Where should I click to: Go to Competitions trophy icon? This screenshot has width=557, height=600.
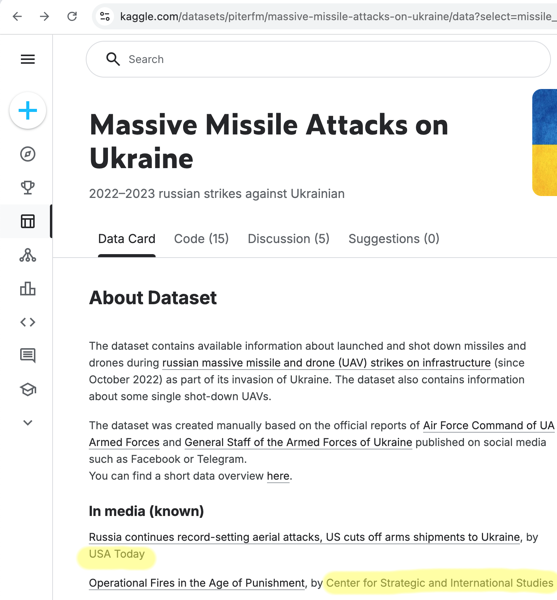28,188
